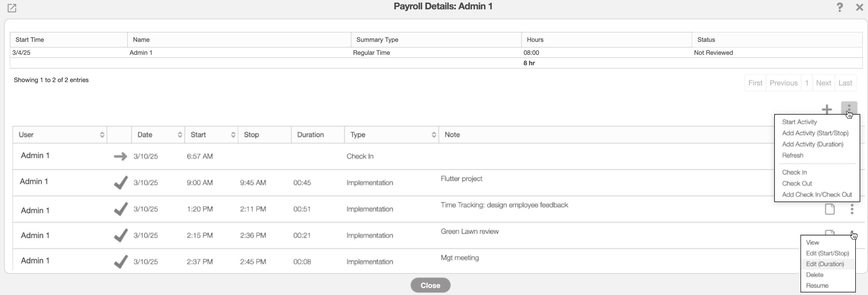Choose Delete from the row menu

click(x=814, y=275)
